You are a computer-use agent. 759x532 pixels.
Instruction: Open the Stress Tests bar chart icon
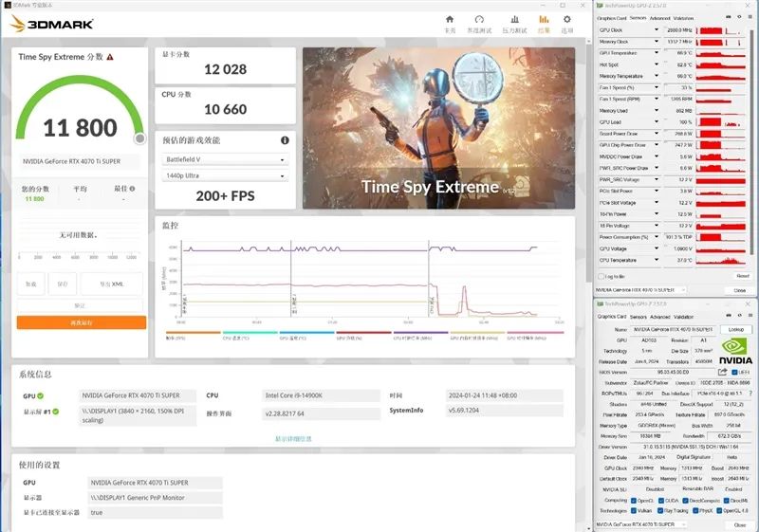pyautogui.click(x=513, y=20)
